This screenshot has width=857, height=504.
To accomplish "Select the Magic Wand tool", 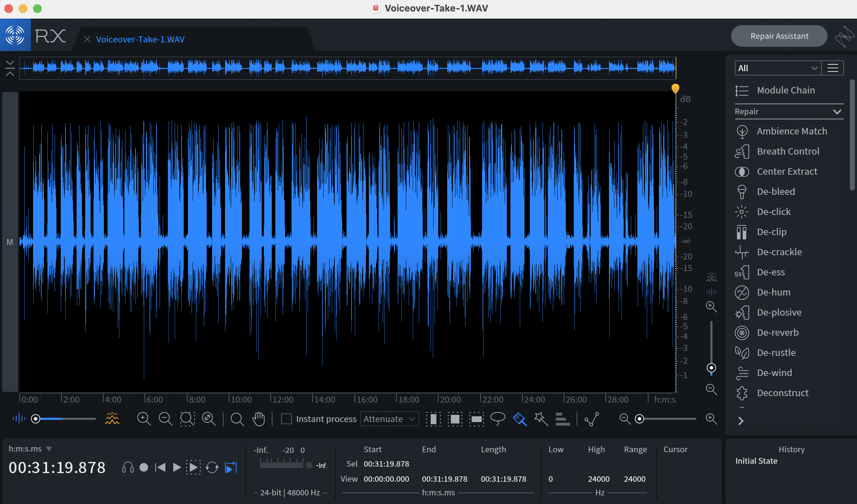I will pos(541,419).
